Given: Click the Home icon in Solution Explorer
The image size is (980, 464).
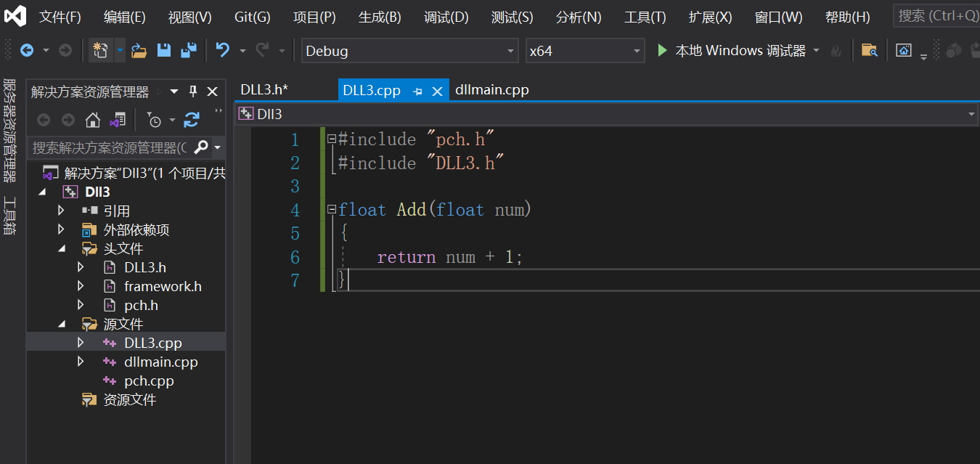Looking at the screenshot, I should [x=93, y=120].
